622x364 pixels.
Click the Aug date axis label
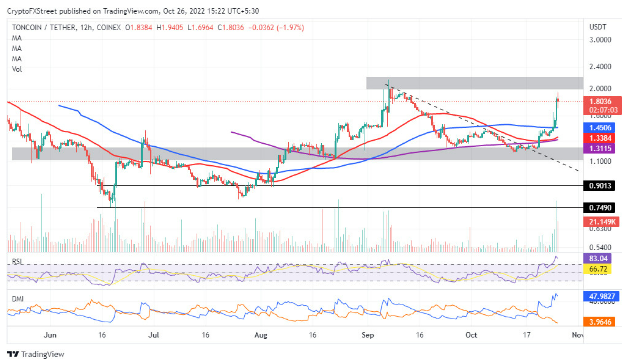click(261, 335)
